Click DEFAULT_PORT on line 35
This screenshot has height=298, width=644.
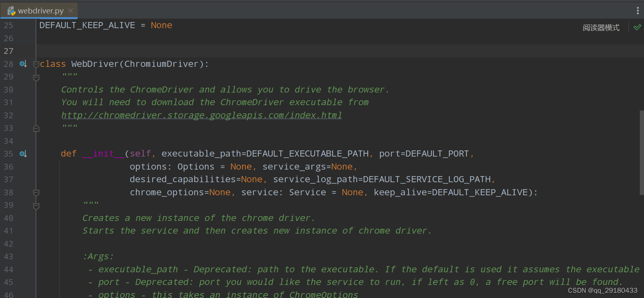[x=437, y=154]
